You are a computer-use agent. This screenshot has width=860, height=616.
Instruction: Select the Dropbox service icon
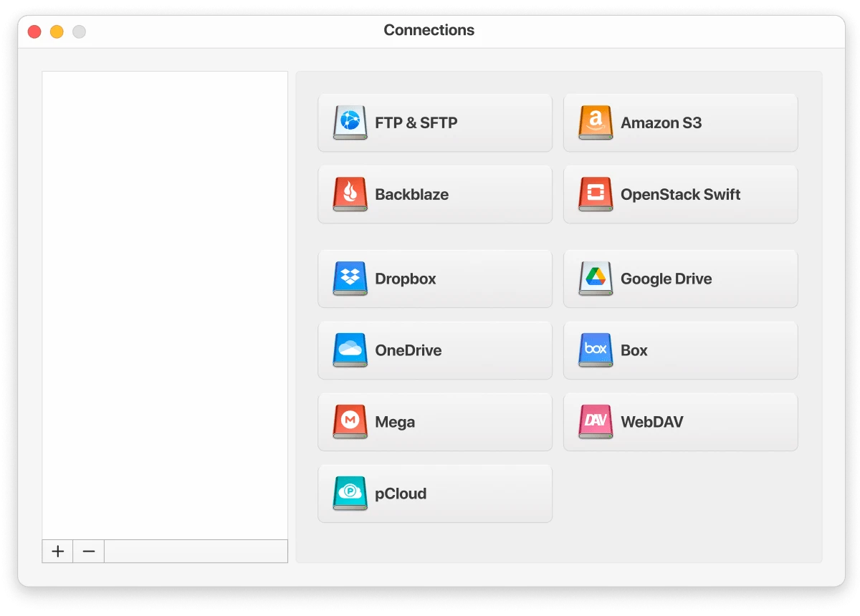(x=349, y=279)
